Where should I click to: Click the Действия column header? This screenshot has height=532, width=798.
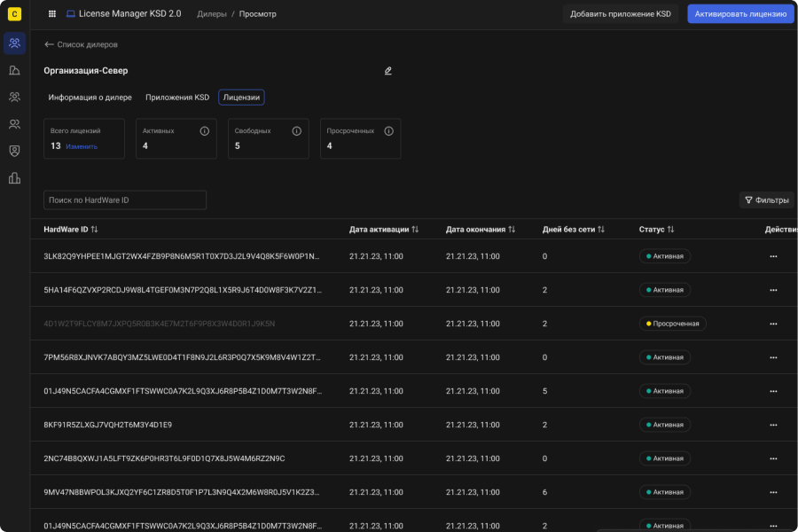(x=781, y=230)
